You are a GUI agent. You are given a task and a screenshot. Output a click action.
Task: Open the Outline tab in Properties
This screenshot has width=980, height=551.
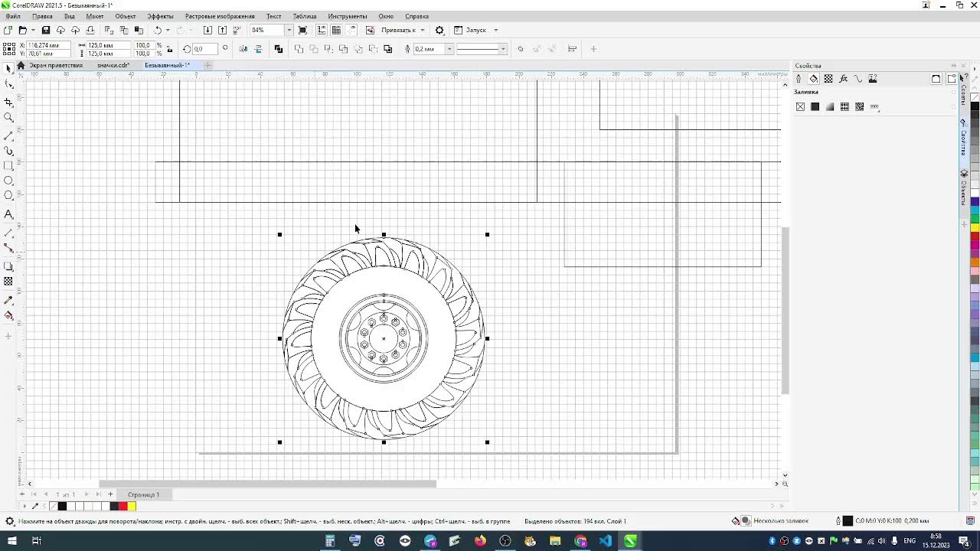(x=799, y=79)
